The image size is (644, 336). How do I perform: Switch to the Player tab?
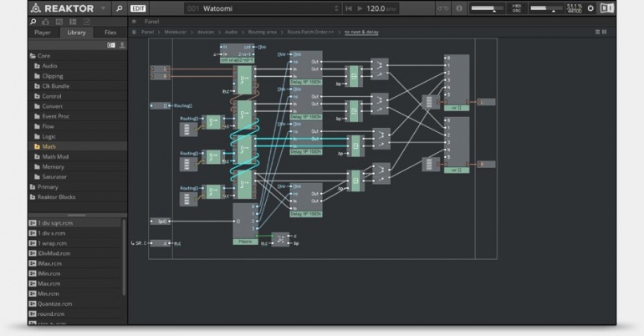pos(42,32)
